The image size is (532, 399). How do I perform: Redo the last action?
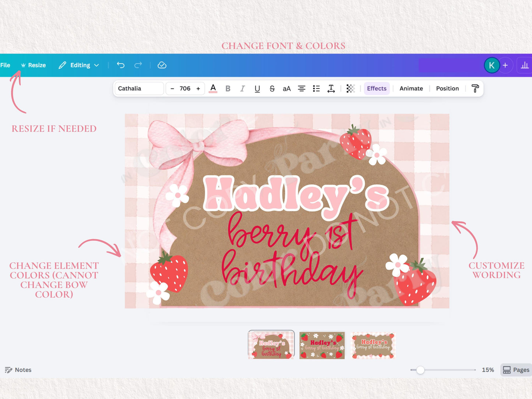(138, 65)
